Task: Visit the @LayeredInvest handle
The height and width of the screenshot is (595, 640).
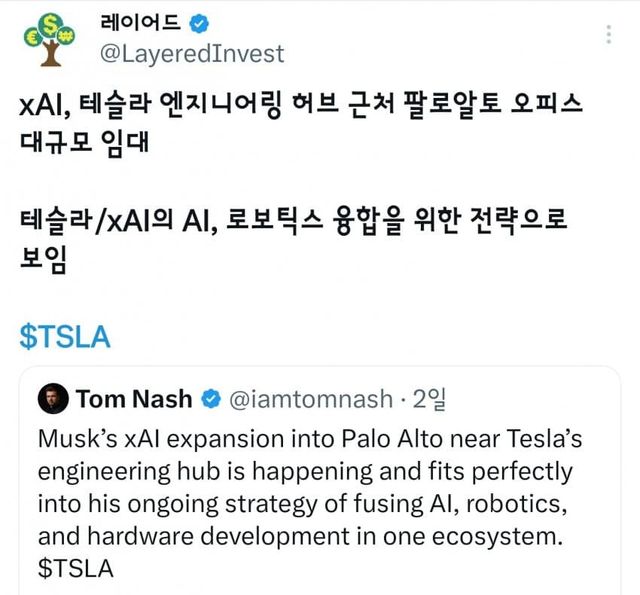Action: click(x=192, y=53)
